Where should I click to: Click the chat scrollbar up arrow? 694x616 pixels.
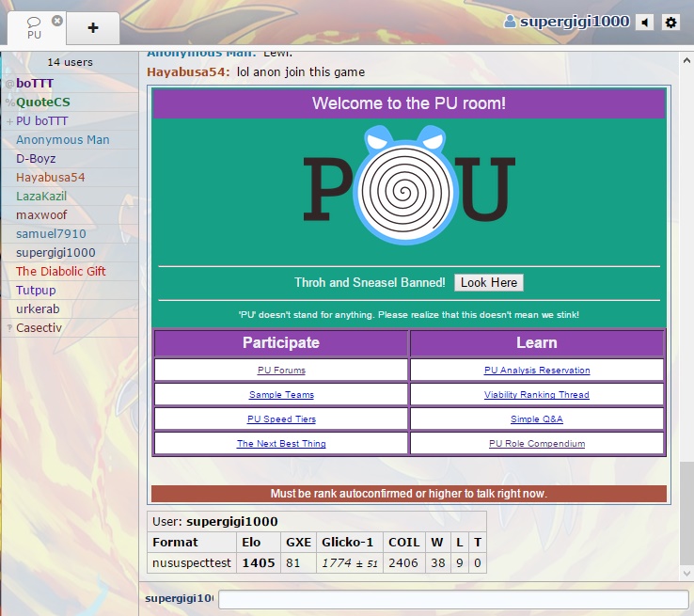(x=686, y=60)
